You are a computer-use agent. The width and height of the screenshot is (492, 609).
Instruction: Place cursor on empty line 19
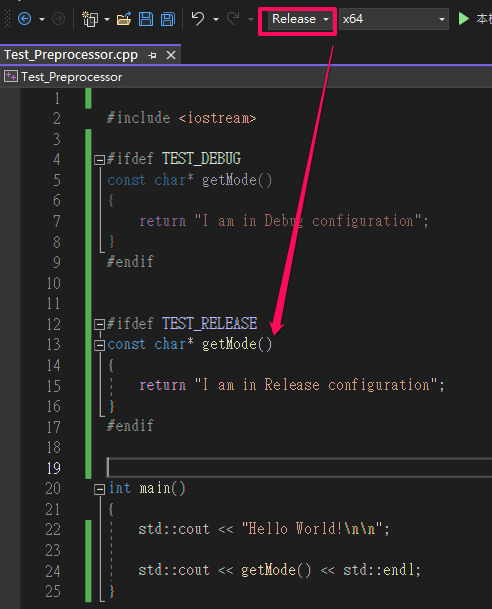click(299, 468)
